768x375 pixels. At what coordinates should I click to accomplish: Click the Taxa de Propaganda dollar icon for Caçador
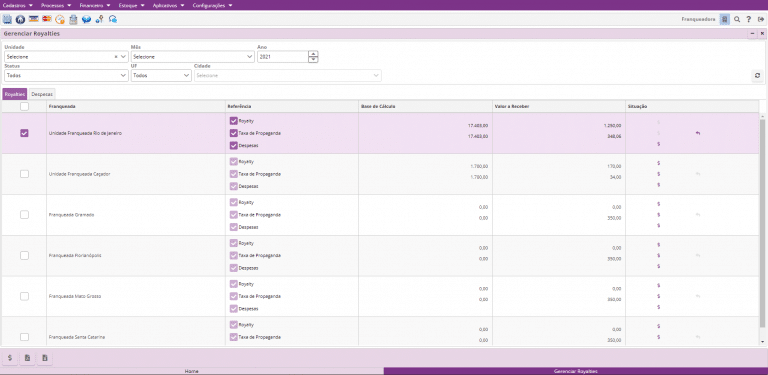(x=658, y=174)
